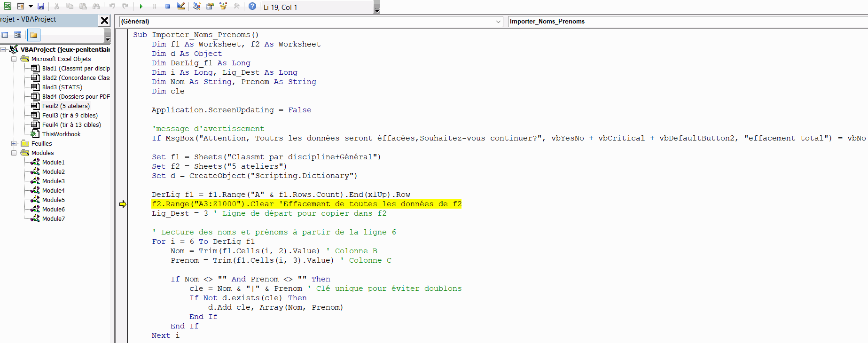This screenshot has width=868, height=343.
Task: Expand the Feuilles folder
Action: 14,143
